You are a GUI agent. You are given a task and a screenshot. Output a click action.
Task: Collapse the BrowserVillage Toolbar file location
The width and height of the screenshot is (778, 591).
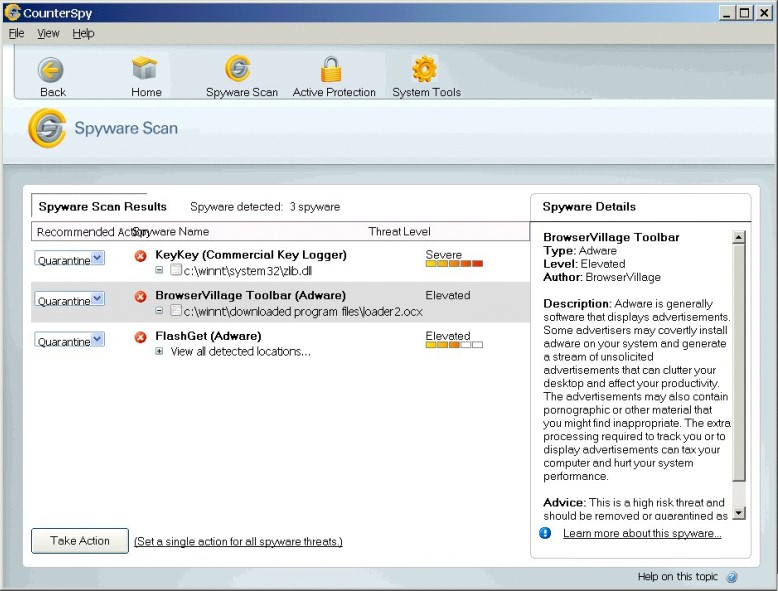click(159, 311)
